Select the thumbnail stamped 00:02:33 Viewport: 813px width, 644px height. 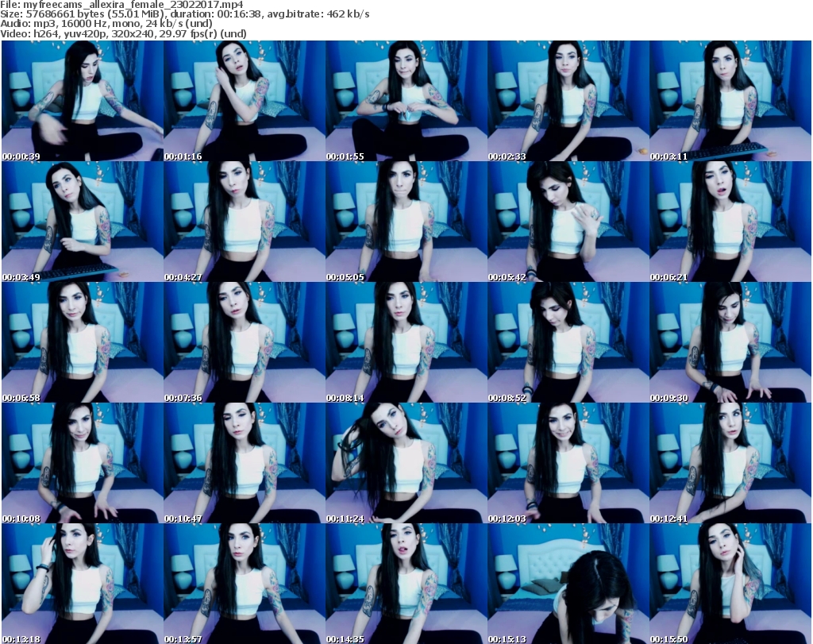[568, 101]
